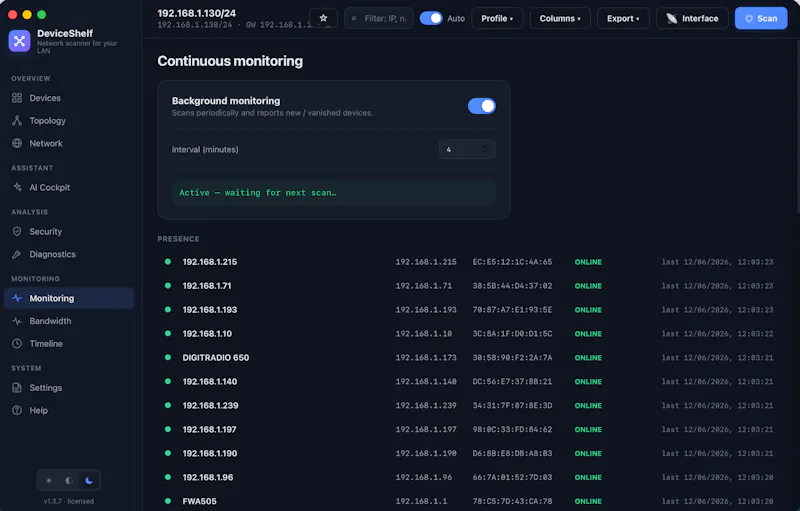
Task: Click the Interface satellite dish icon
Action: point(671,18)
